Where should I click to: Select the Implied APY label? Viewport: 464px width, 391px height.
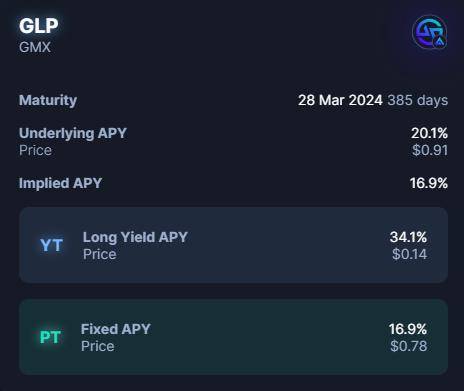pos(60,183)
